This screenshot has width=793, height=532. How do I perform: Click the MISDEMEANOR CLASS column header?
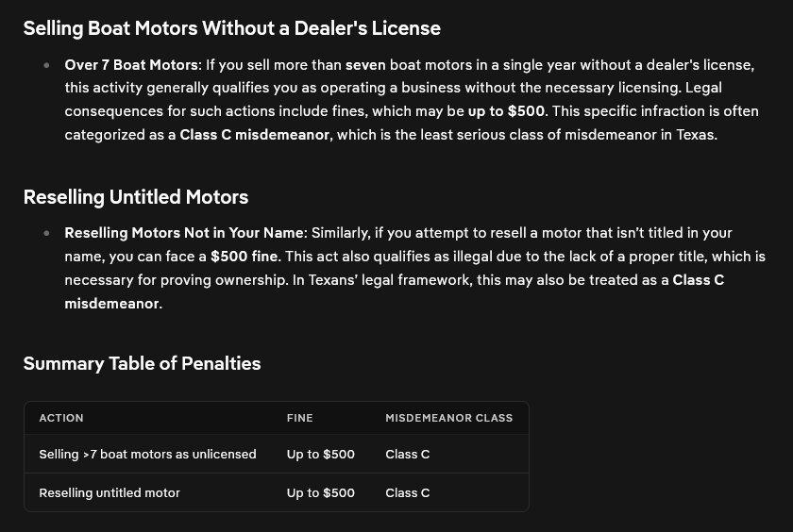(449, 418)
